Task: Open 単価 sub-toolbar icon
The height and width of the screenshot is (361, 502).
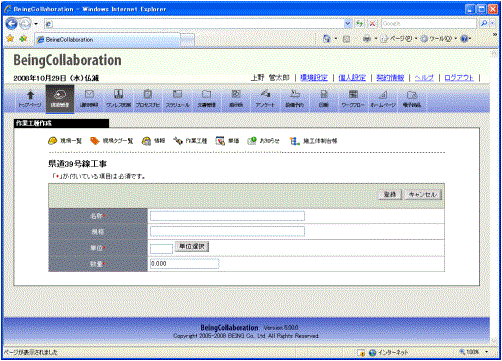Action: tap(227, 141)
